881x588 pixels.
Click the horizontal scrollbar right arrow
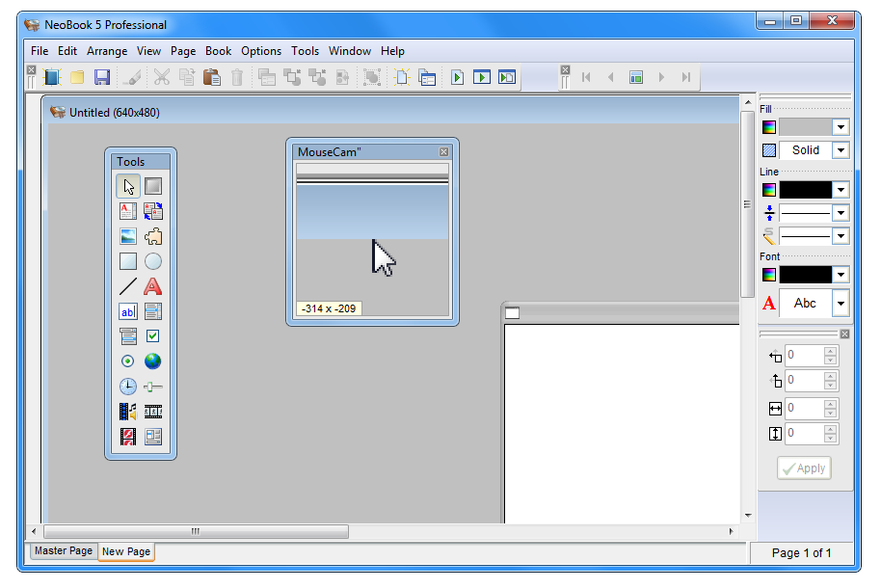pyautogui.click(x=731, y=531)
